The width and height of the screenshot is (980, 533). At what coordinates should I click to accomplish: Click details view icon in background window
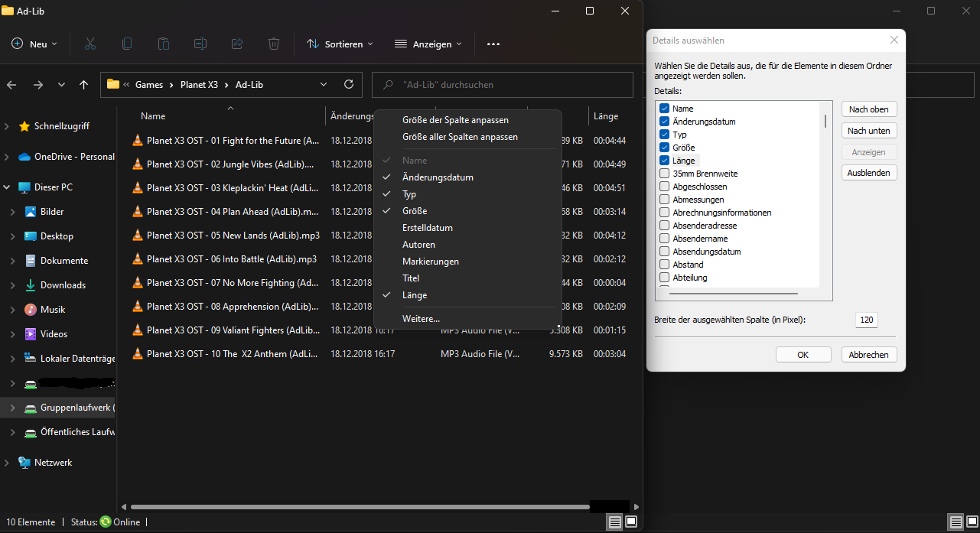pos(956,522)
